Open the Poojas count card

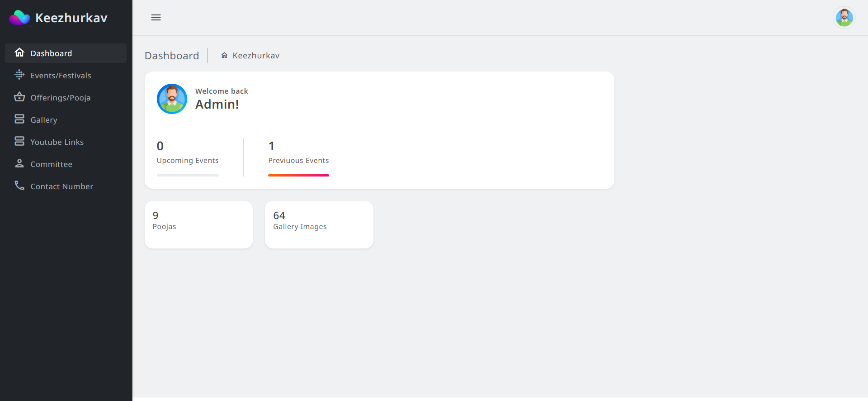point(198,224)
